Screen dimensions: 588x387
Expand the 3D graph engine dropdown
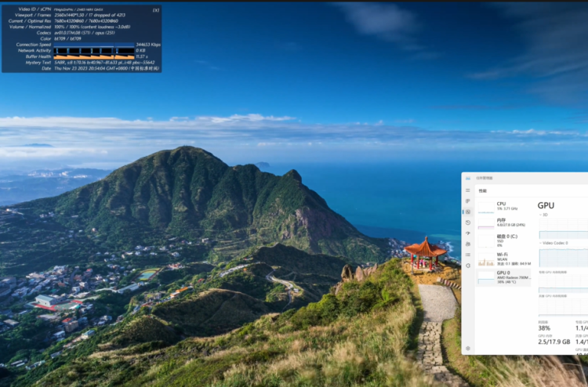[543, 215]
